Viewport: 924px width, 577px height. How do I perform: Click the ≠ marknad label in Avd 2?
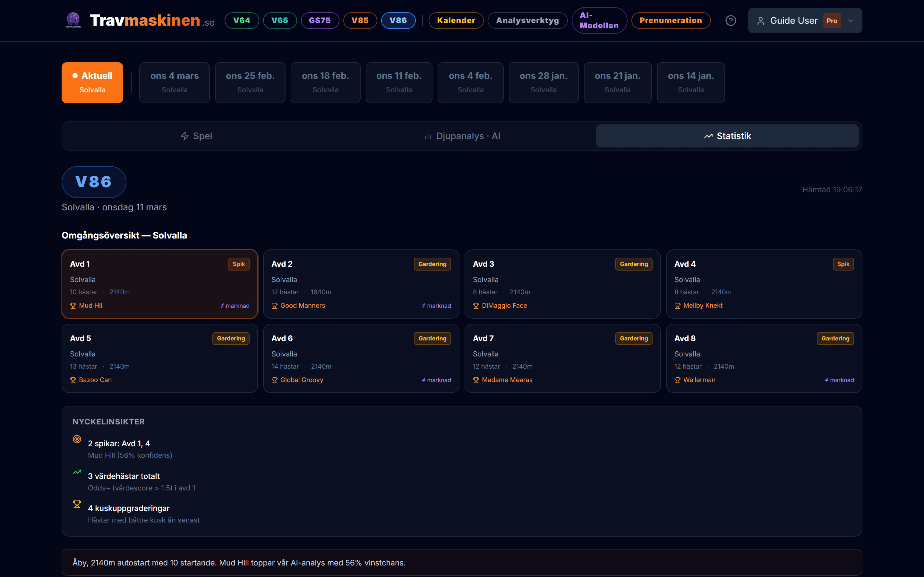(436, 306)
